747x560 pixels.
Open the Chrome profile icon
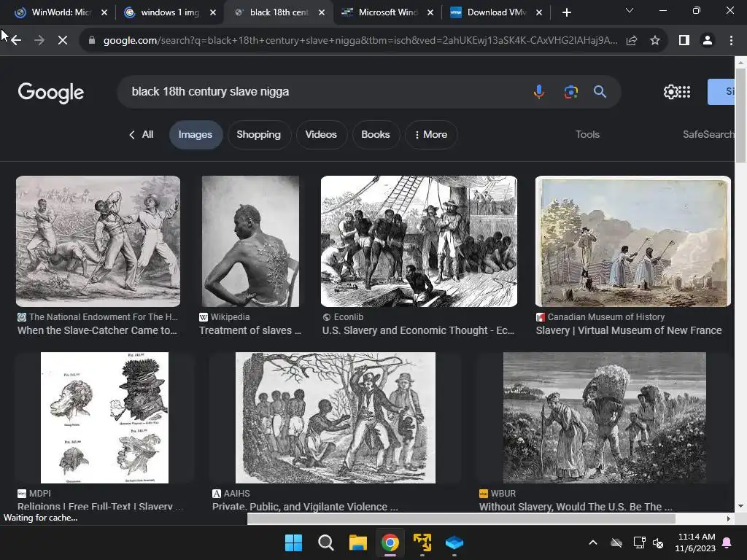pyautogui.click(x=708, y=41)
